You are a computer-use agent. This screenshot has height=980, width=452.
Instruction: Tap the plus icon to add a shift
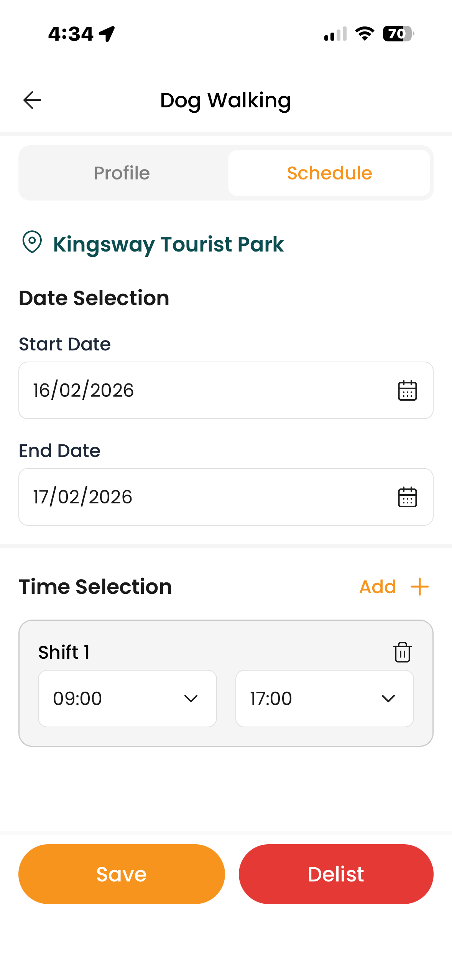click(x=420, y=587)
